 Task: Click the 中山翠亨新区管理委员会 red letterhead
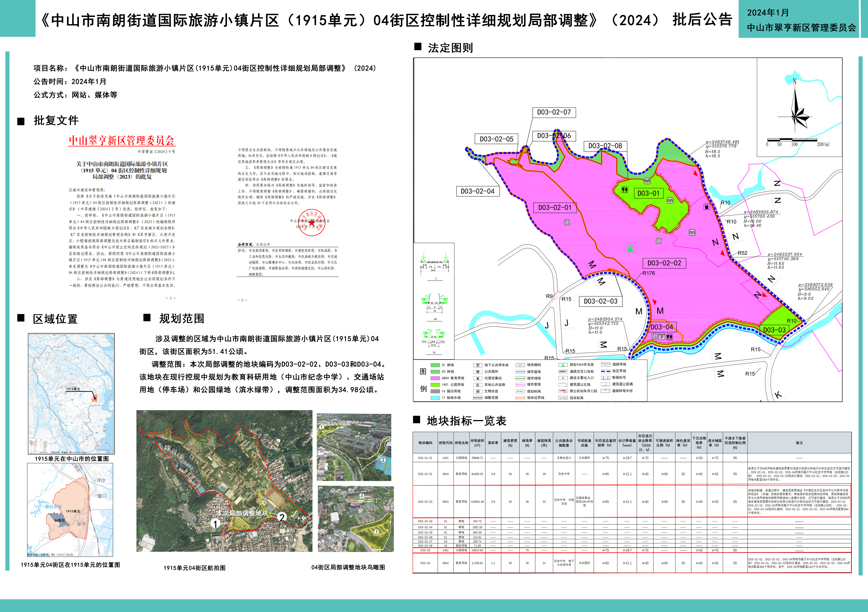(x=121, y=141)
